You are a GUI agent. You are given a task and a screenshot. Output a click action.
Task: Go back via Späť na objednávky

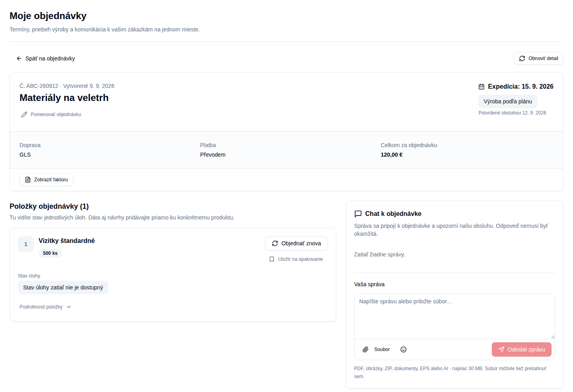[x=45, y=58]
